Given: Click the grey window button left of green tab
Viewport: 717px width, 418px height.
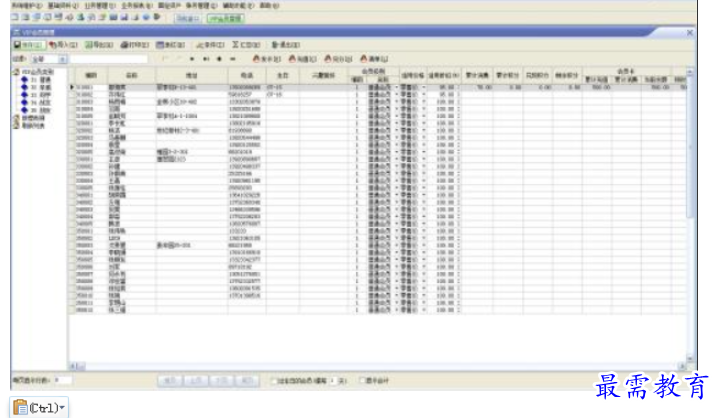Looking at the screenshot, I should click(187, 18).
